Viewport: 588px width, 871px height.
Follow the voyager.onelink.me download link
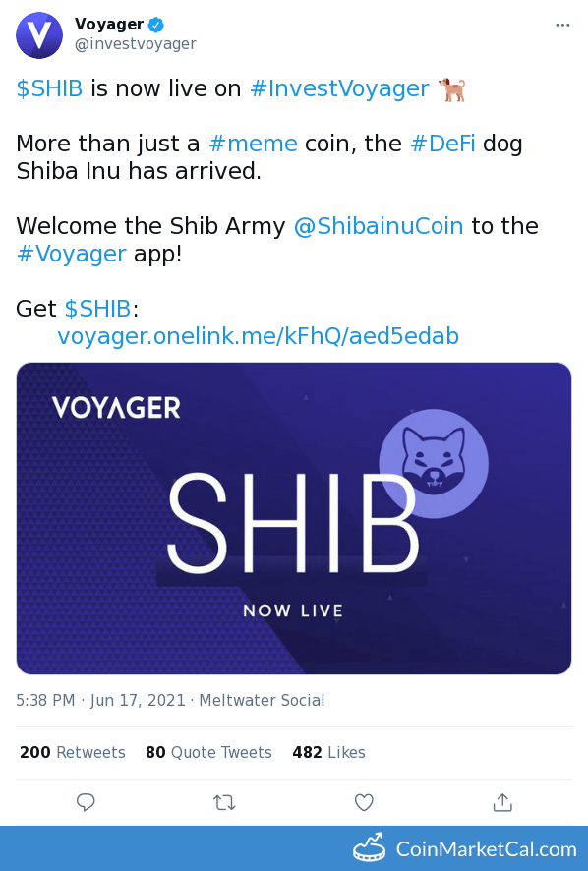258,336
